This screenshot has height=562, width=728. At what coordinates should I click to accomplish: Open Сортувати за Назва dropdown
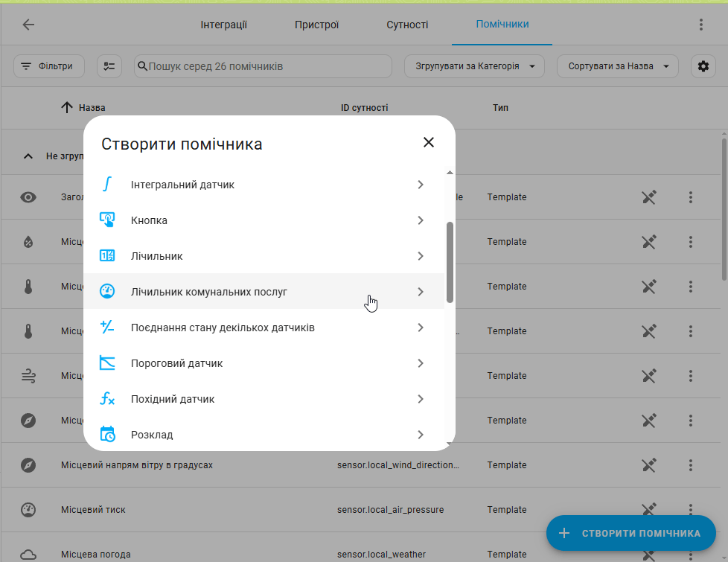point(618,66)
